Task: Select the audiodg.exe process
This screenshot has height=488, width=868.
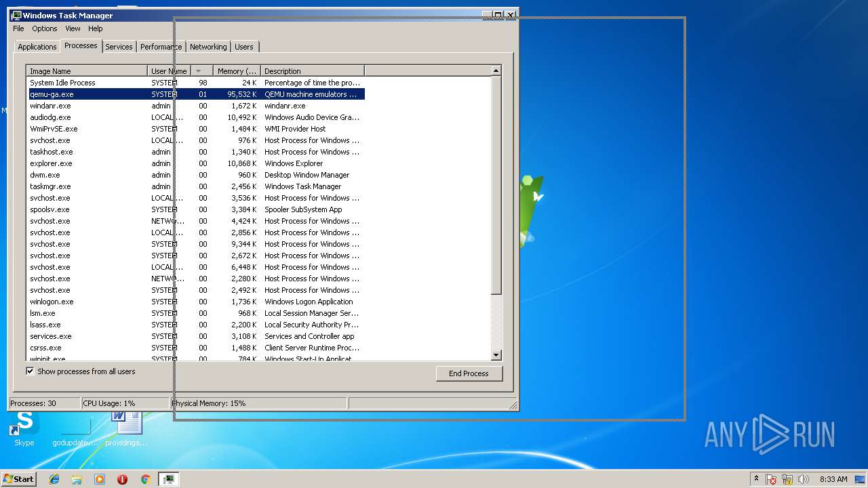Action: [197, 117]
